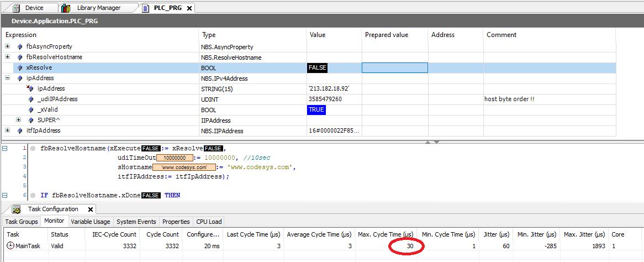Close the PLC_PRG tab
This screenshot has height=262, width=644.
coord(189,8)
